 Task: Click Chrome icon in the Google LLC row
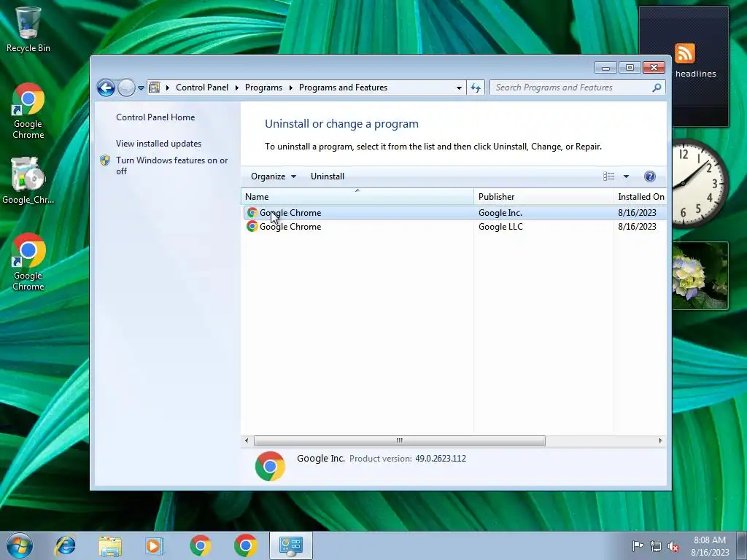252,226
